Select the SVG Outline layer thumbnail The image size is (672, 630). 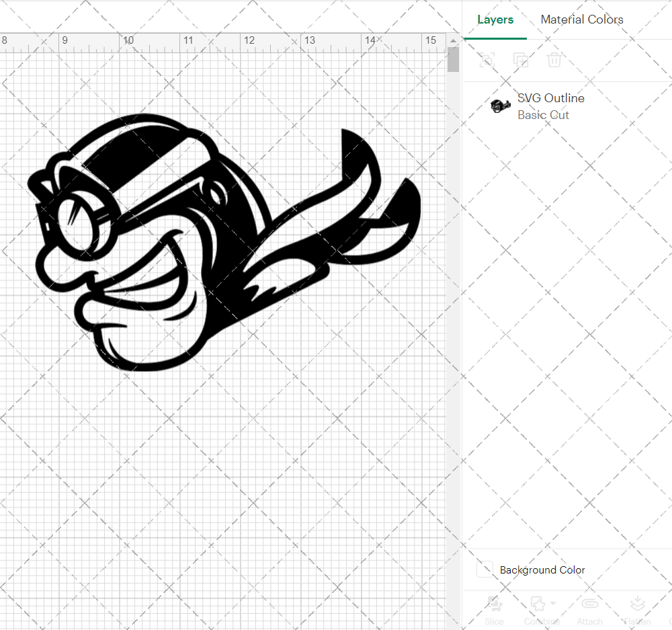(x=500, y=106)
